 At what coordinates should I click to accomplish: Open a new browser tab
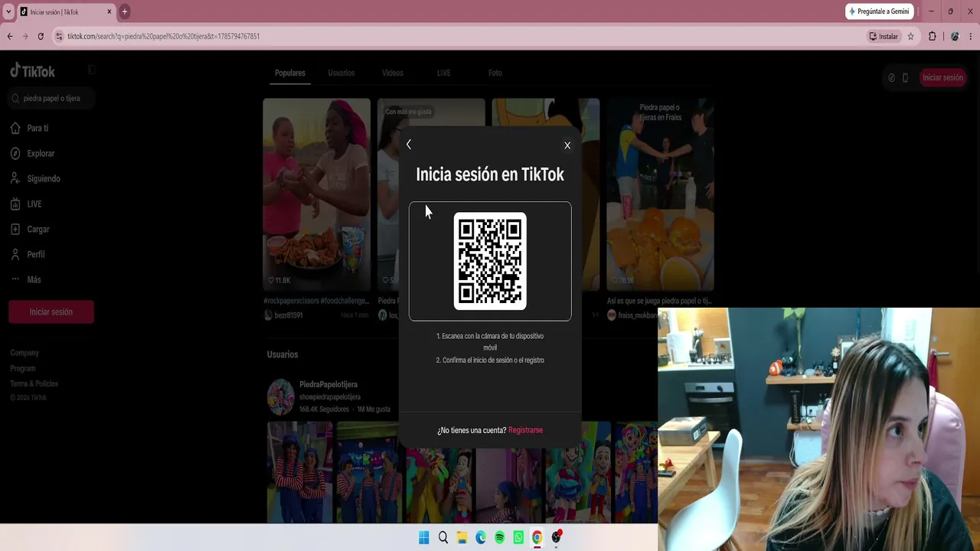click(125, 11)
